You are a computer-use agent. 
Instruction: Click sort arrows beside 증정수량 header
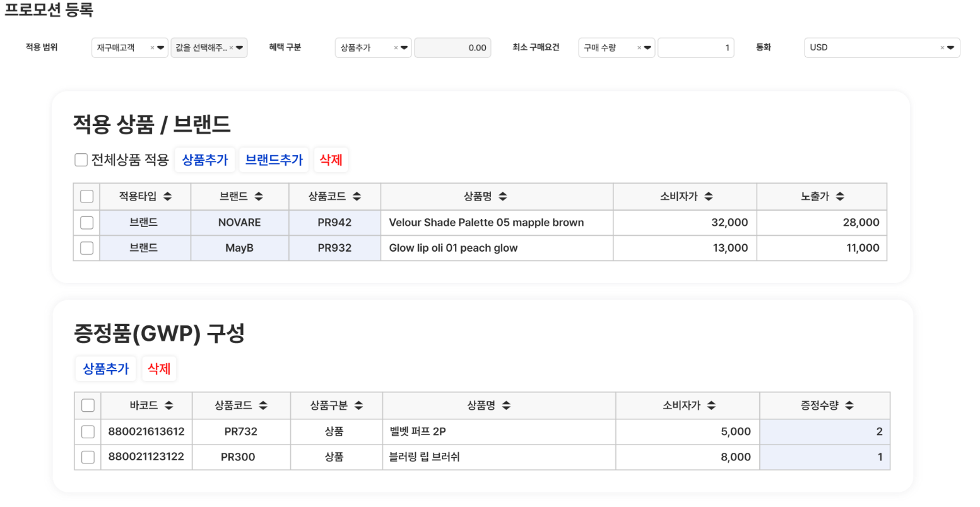(x=849, y=405)
